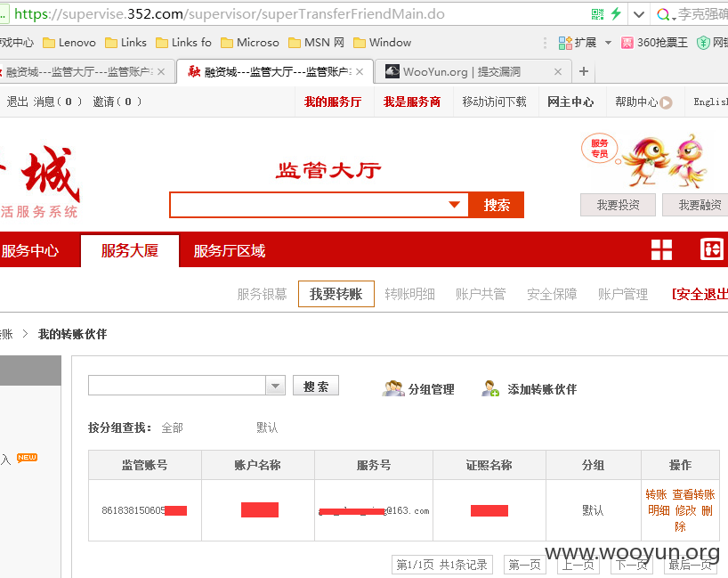Image resolution: width=728 pixels, height=578 pixels.
Task: Open 网主中心
Action: 570,102
